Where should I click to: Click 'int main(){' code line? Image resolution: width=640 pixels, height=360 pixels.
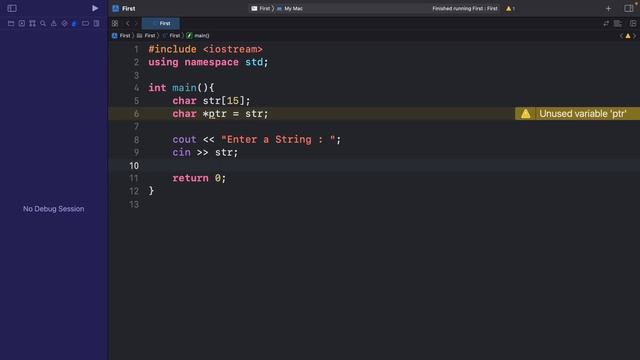tap(181, 88)
